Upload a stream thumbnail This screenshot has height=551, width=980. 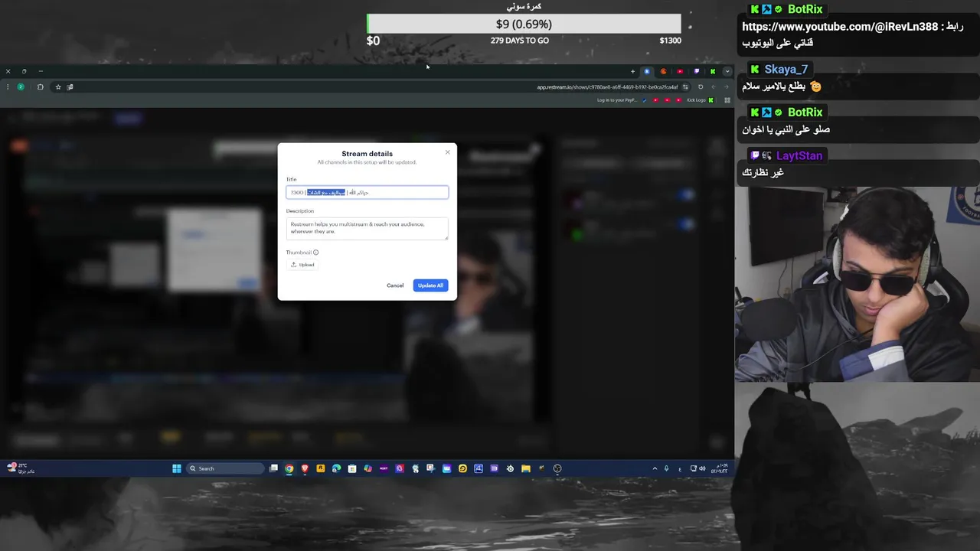coord(303,265)
